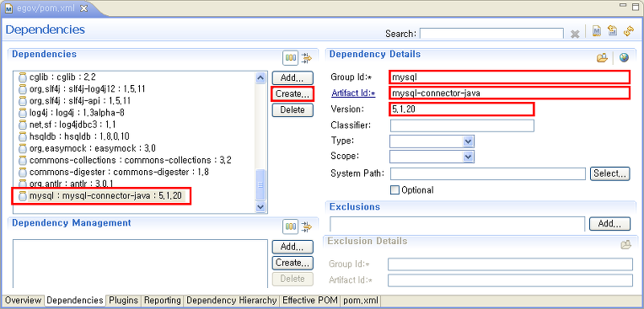Viewport: 644px width, 309px height.
Task: Click Select... beside System Path
Action: pos(610,173)
